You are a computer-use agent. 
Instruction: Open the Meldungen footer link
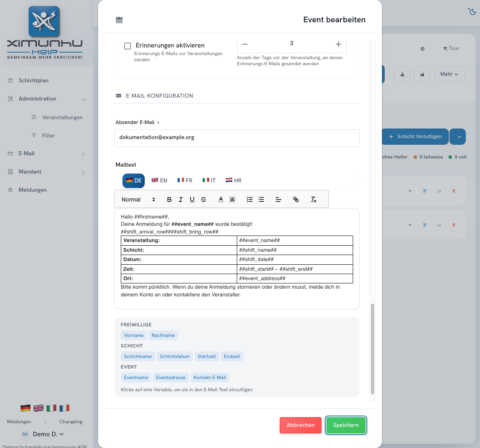pos(19,422)
